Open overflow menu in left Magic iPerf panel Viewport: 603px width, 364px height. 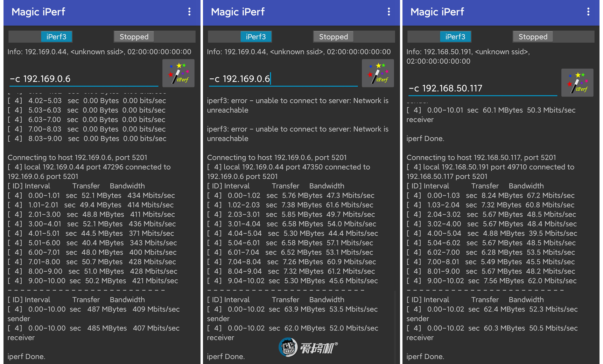click(189, 12)
